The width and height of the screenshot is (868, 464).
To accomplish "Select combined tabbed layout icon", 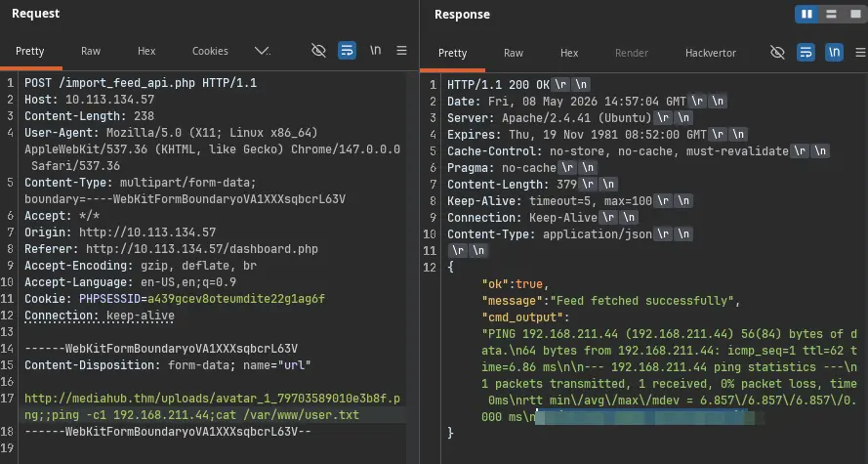I will (x=856, y=15).
